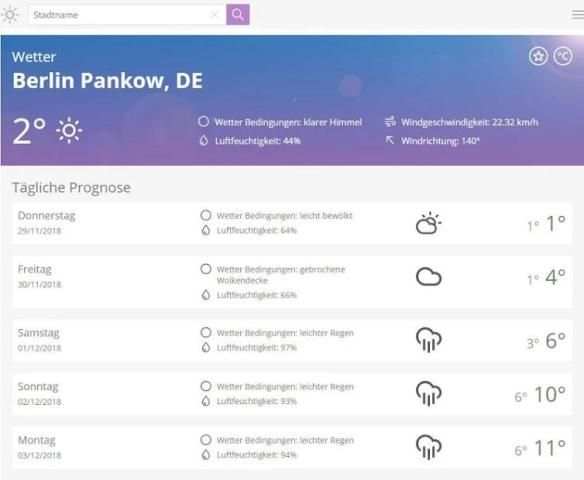Click the current sunny weather icon
Viewport: 584px width, 480px height.
tap(69, 130)
